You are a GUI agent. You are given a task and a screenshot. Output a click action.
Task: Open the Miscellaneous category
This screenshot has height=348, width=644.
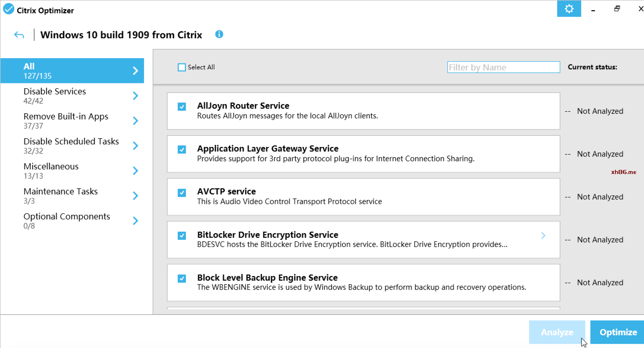point(72,171)
